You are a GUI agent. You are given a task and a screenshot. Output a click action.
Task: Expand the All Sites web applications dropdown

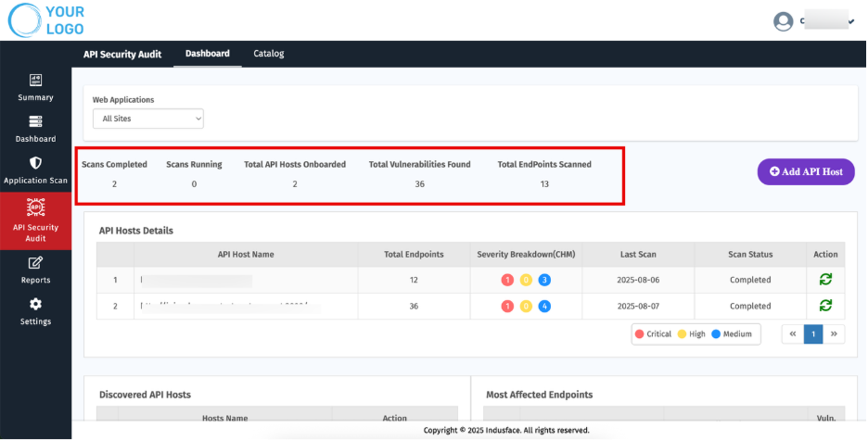click(147, 119)
